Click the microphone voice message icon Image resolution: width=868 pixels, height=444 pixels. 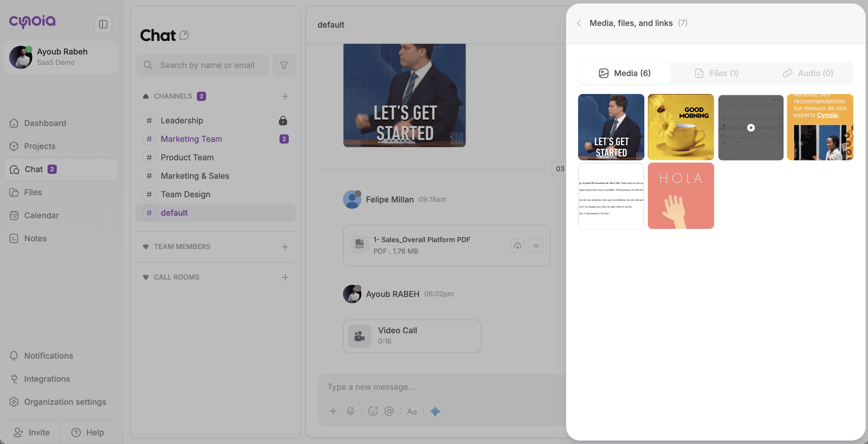tap(350, 411)
